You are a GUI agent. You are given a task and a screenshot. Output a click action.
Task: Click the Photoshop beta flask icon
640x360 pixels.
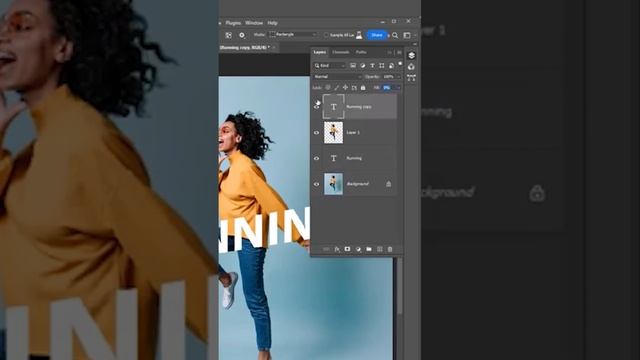click(359, 35)
